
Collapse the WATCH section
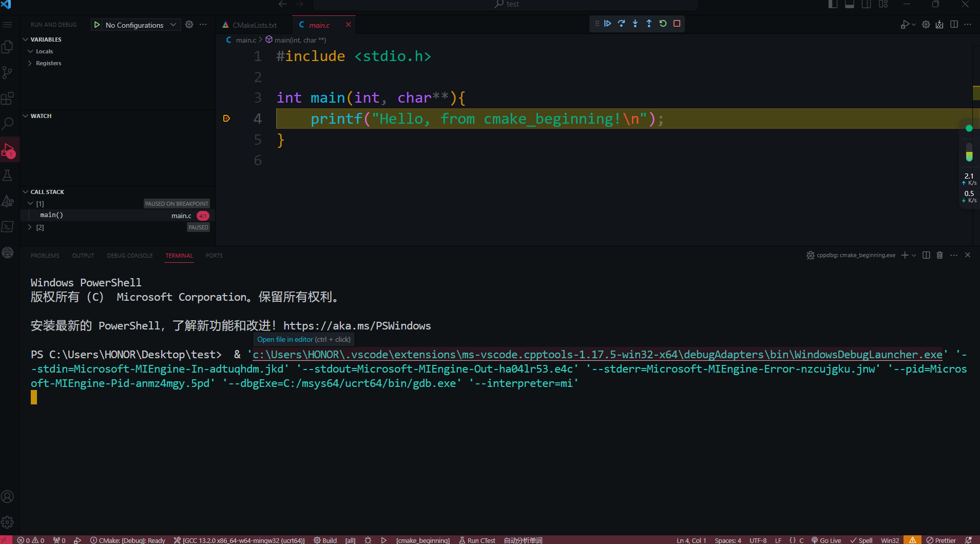pos(26,116)
